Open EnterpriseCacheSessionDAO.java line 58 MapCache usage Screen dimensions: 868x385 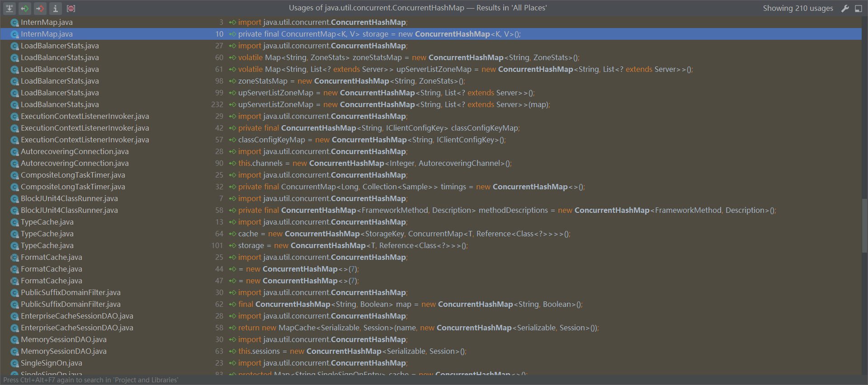(431, 328)
